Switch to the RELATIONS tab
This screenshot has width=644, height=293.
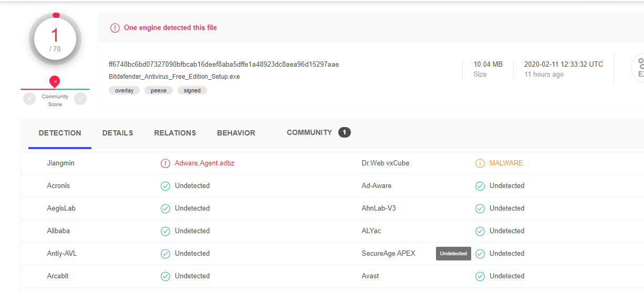tap(175, 133)
